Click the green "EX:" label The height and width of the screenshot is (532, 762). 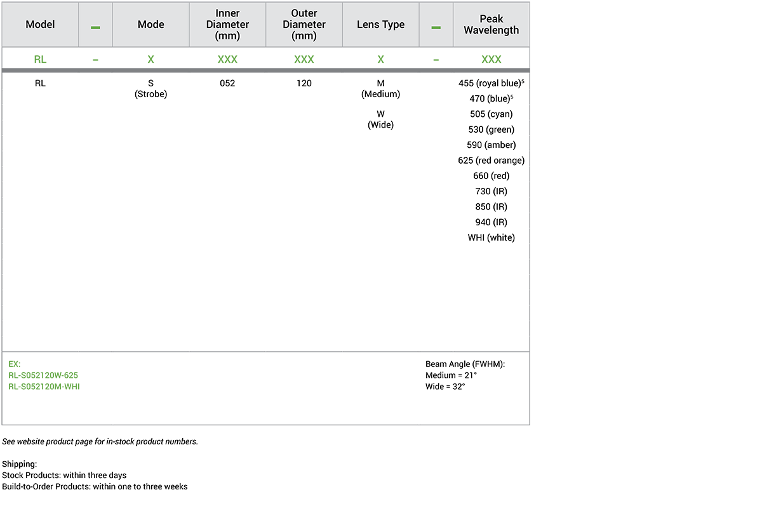pos(15,364)
